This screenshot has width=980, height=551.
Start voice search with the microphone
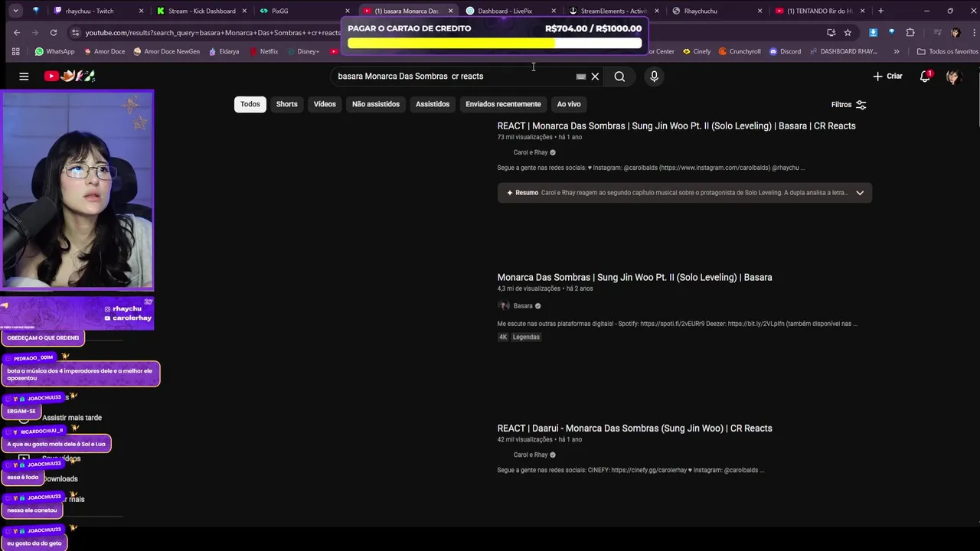[x=654, y=77]
